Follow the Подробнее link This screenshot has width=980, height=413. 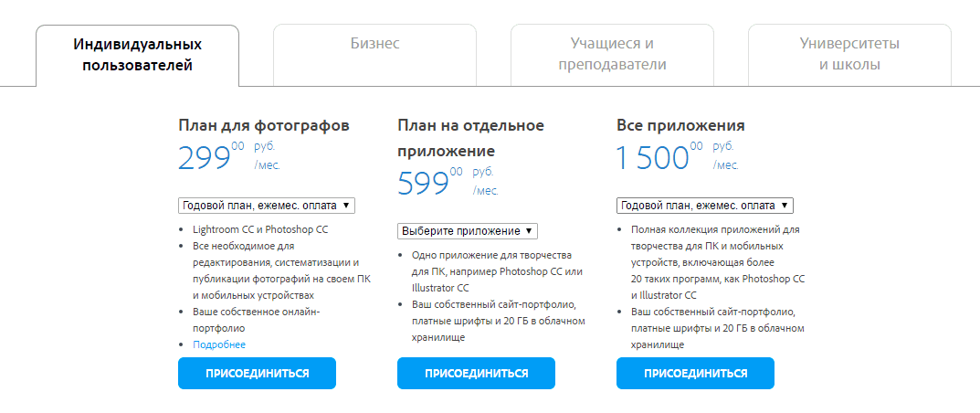[x=219, y=344]
